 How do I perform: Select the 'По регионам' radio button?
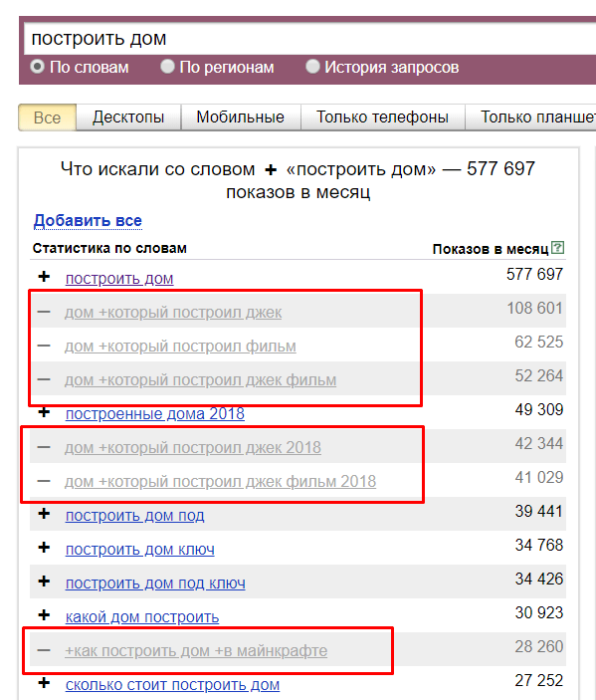(x=167, y=67)
